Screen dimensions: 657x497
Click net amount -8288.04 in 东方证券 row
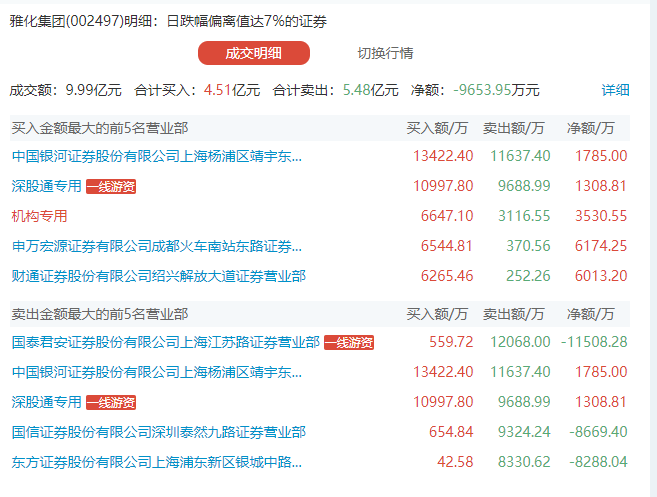click(598, 462)
